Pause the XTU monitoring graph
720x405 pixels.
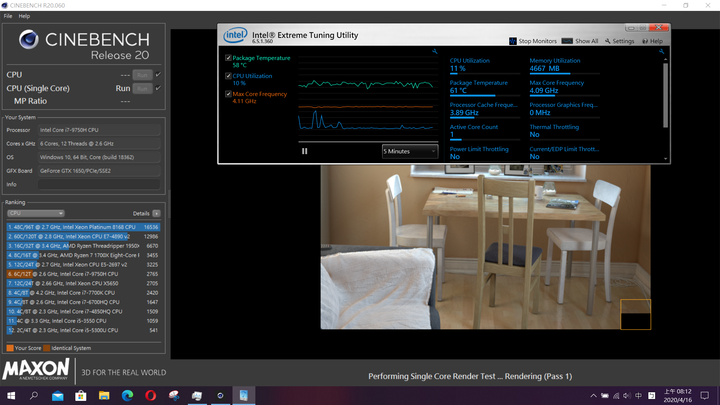(x=304, y=151)
